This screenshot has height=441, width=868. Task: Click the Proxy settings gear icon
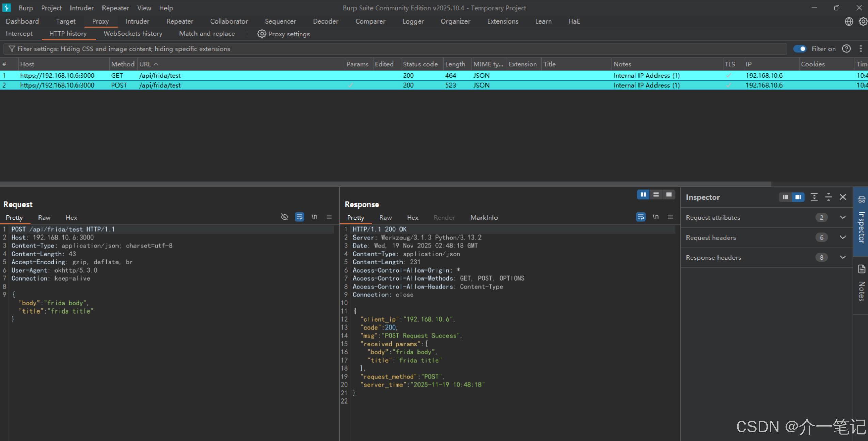(261, 34)
